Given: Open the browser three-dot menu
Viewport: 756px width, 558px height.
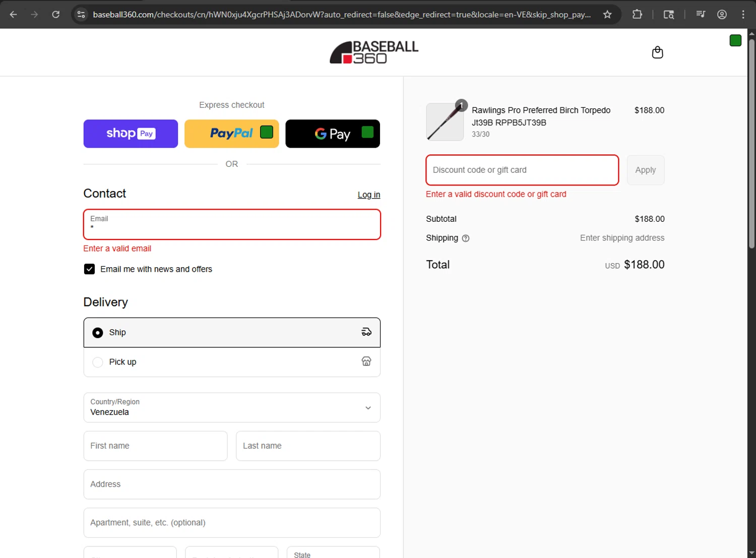Looking at the screenshot, I should pos(743,14).
